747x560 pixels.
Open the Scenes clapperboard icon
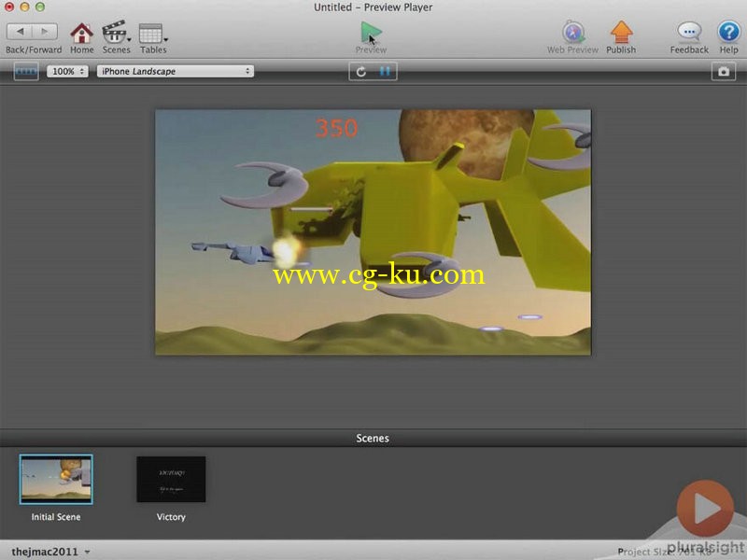pyautogui.click(x=114, y=32)
